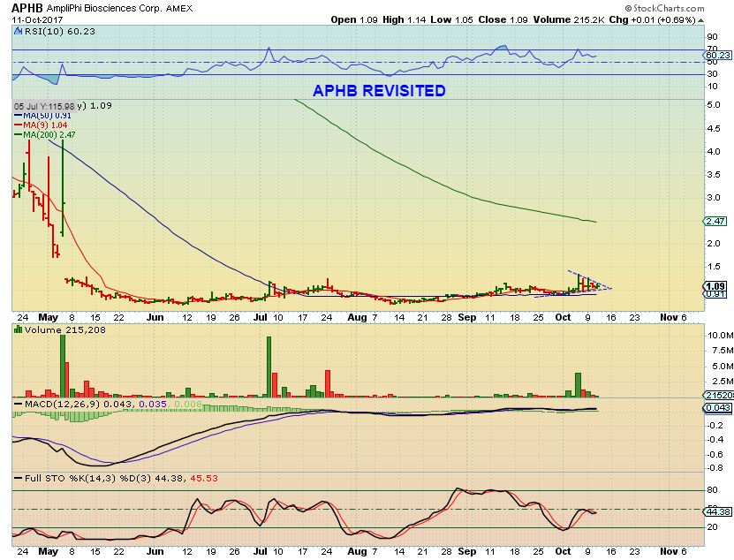Click the -0.8 label on the MACD axis
Viewport: 734px width, 560px height.
[715, 468]
